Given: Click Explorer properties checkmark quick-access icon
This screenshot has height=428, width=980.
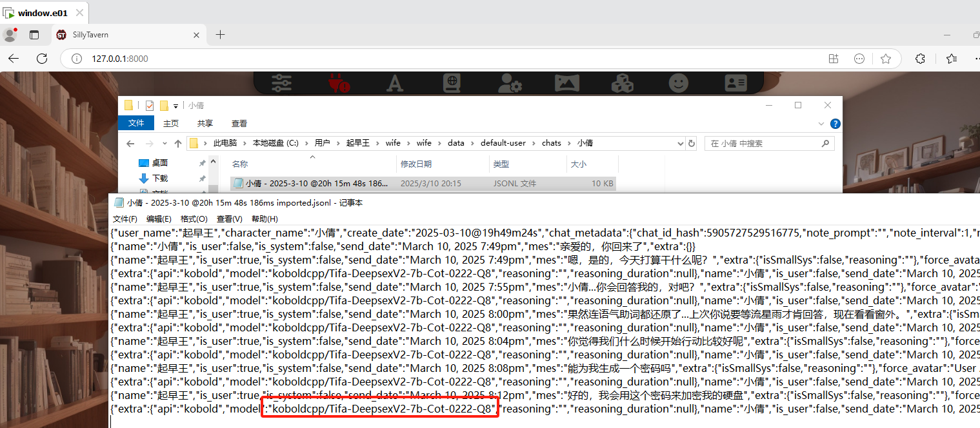Looking at the screenshot, I should click(150, 105).
